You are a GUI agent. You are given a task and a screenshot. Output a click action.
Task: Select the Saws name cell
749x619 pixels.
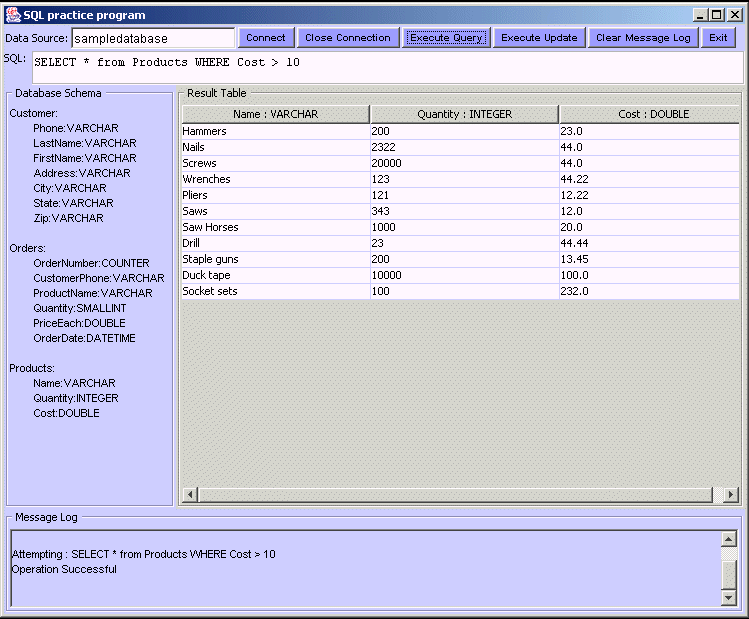tap(276, 211)
